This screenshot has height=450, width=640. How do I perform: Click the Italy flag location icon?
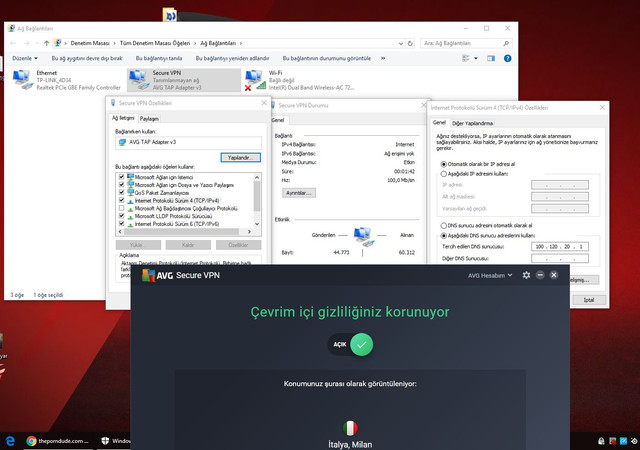(350, 428)
